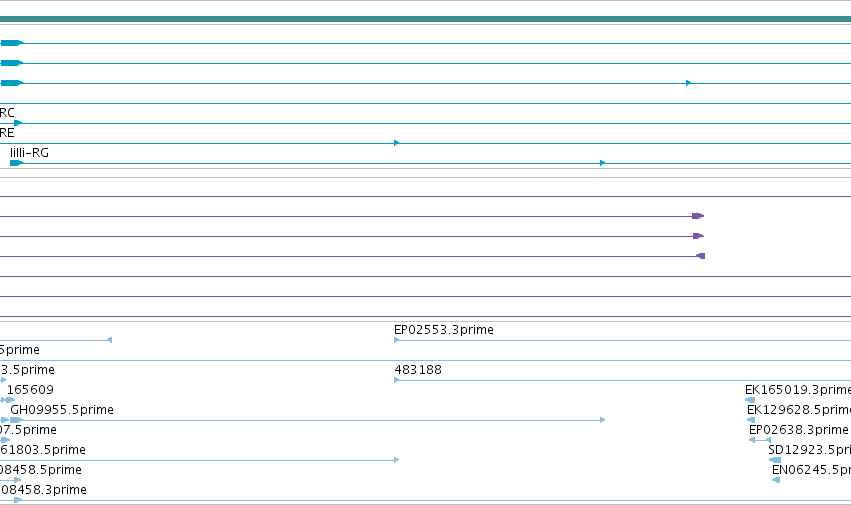Viewport: 851px width, 505px height.
Task: Select the lilli-RG transcript label
Action: pos(29,153)
